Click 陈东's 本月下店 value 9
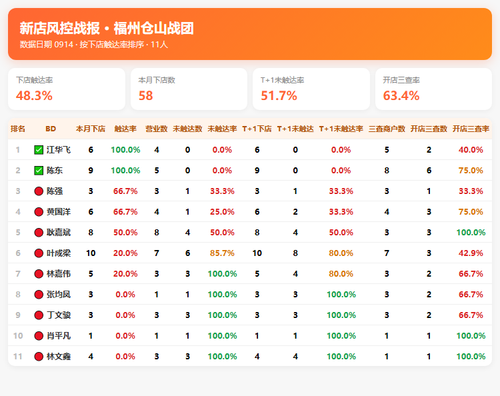This screenshot has width=500, height=396. [91, 171]
